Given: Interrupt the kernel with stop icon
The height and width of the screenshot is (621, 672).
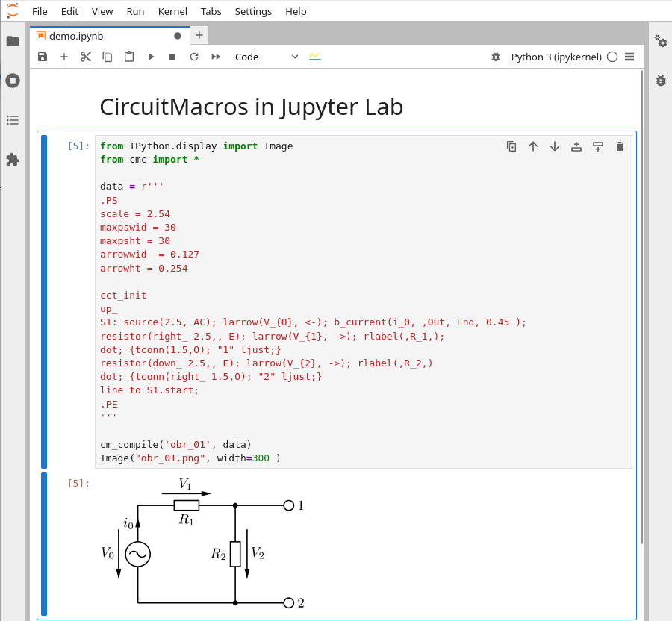Looking at the screenshot, I should 172,57.
